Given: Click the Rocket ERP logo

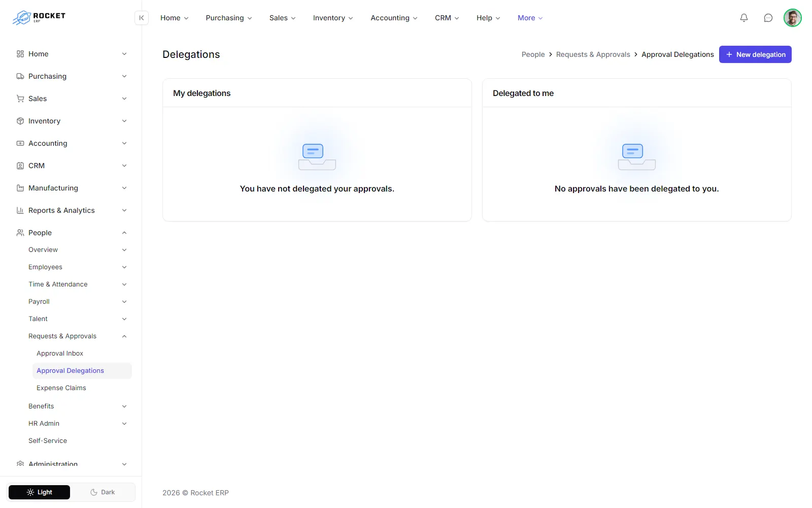Looking at the screenshot, I should [39, 18].
